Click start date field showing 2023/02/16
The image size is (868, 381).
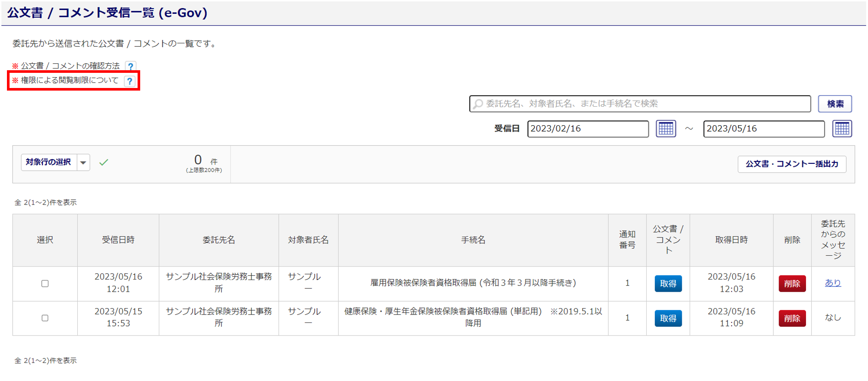(588, 129)
